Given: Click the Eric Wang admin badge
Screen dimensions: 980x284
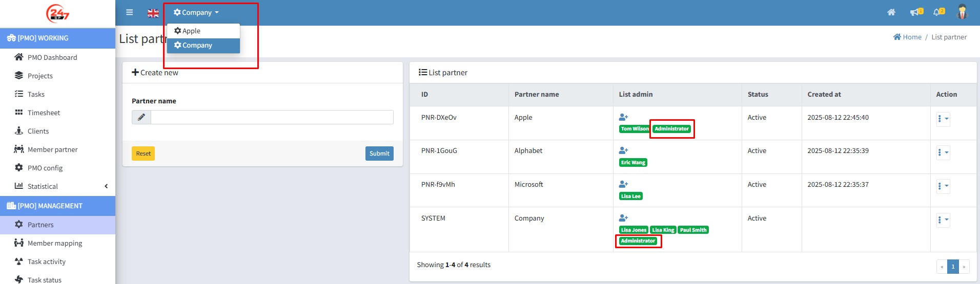Looking at the screenshot, I should pyautogui.click(x=633, y=163).
